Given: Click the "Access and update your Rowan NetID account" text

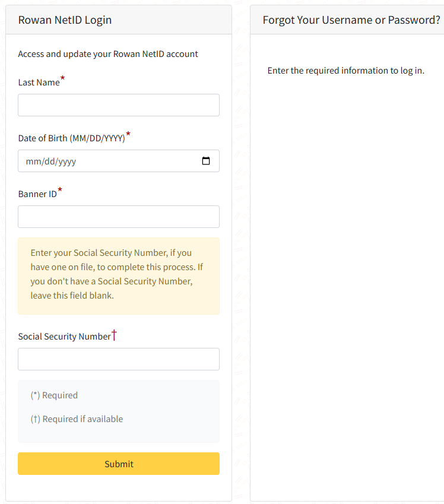Looking at the screenshot, I should coord(108,54).
